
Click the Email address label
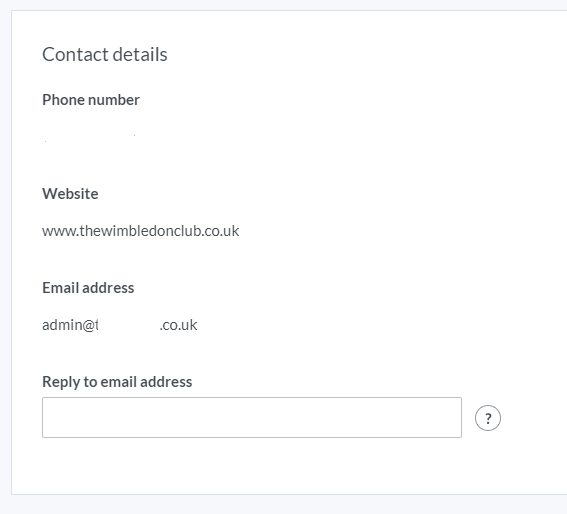pyautogui.click(x=88, y=288)
